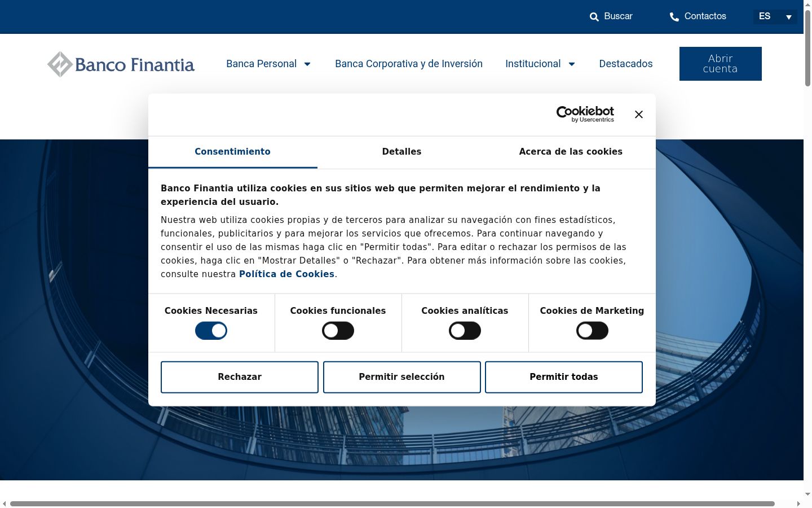Click the Permitir selección button

(x=402, y=377)
